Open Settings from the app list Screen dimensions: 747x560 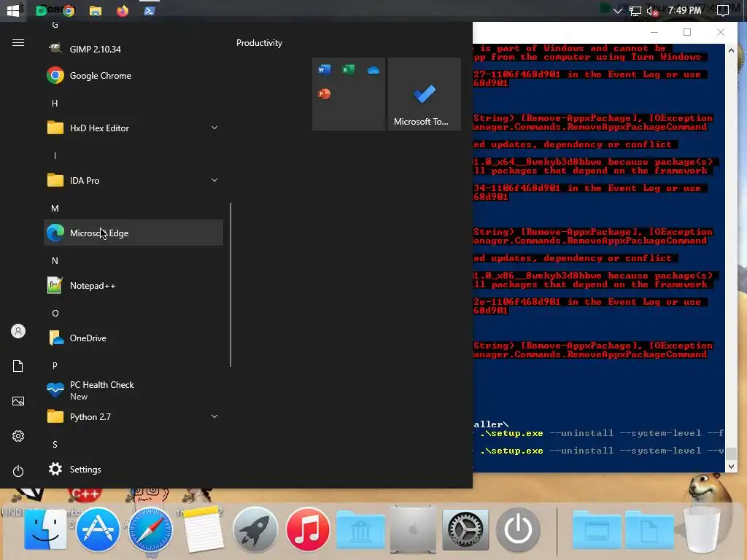pos(133,469)
